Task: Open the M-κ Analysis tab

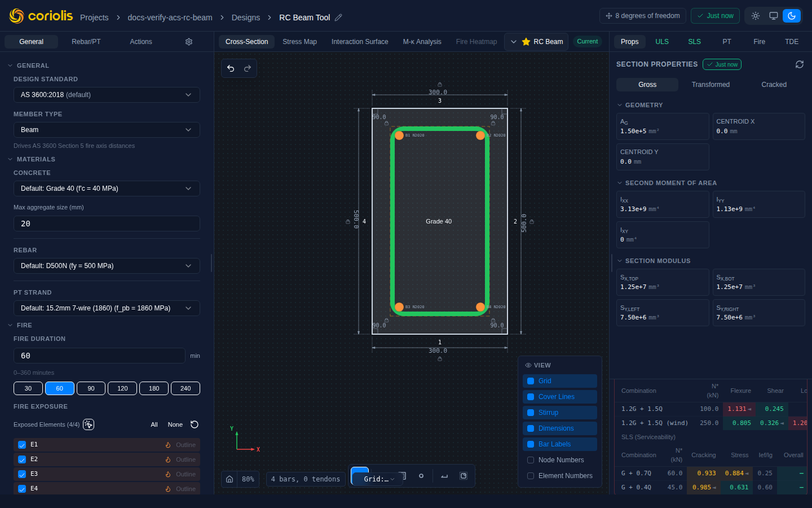Action: (x=422, y=42)
